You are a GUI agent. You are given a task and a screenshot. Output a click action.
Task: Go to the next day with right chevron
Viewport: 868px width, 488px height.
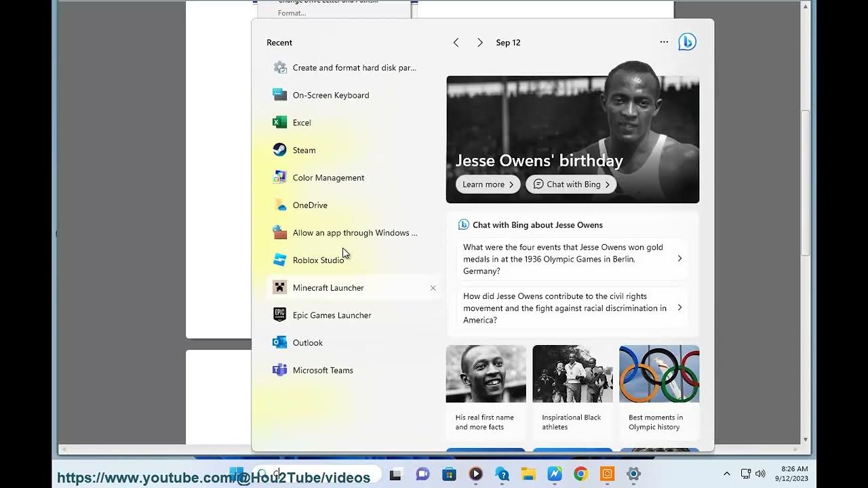(480, 42)
